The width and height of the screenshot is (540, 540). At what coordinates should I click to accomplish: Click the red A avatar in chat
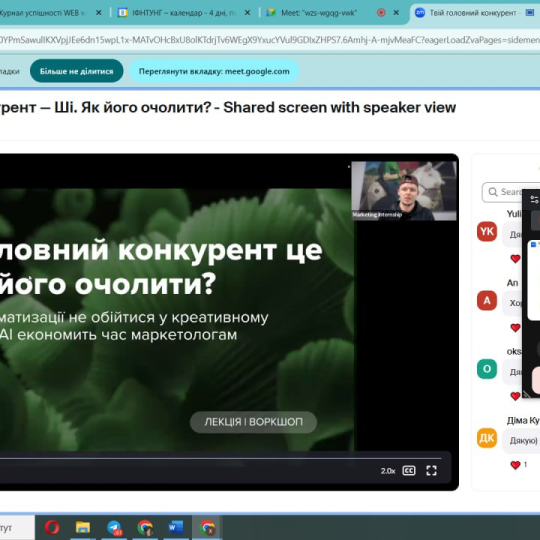click(x=487, y=301)
